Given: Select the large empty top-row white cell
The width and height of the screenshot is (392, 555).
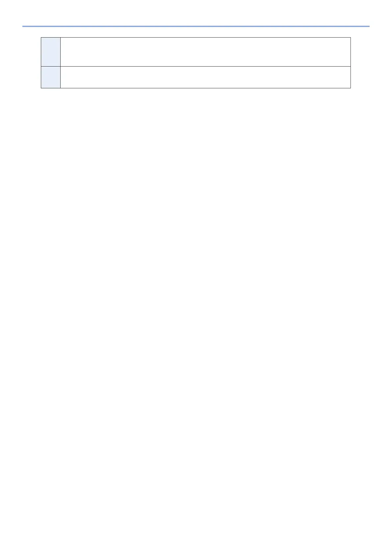Looking at the screenshot, I should 206,52.
